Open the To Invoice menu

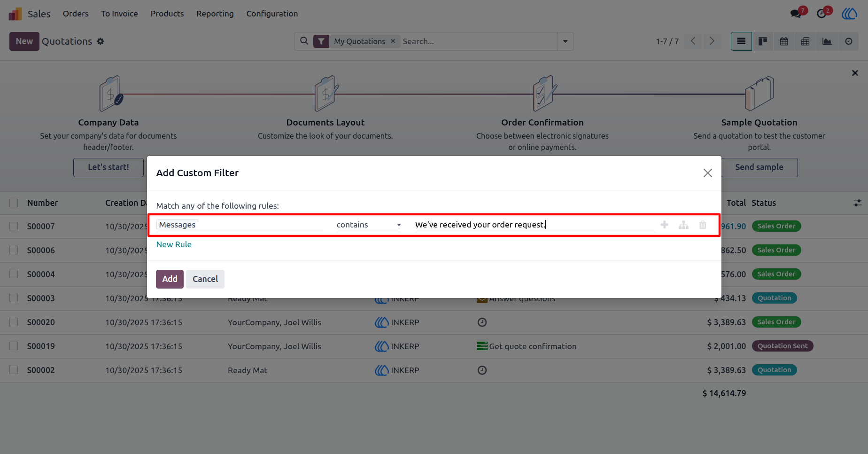click(x=119, y=14)
